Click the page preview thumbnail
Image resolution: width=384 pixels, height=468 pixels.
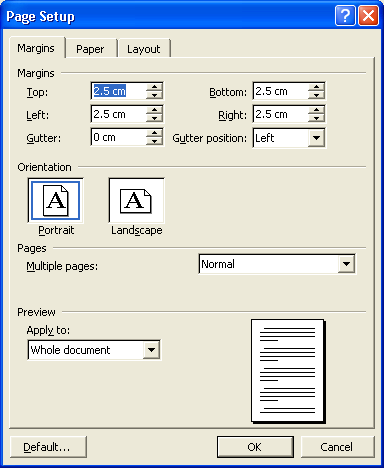tap(288, 371)
